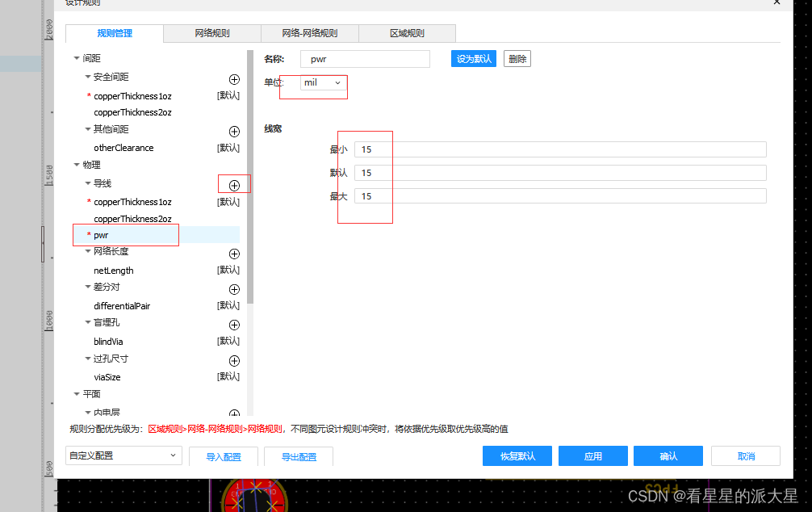Viewport: 812px width, 512px height.
Task: Add a new rule under 差分对
Action: coord(234,290)
